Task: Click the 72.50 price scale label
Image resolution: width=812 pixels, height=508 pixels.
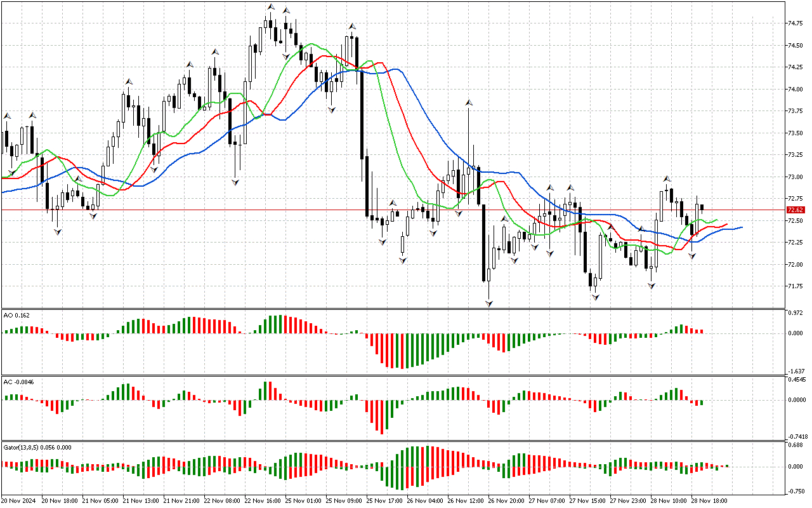Action: (x=795, y=220)
